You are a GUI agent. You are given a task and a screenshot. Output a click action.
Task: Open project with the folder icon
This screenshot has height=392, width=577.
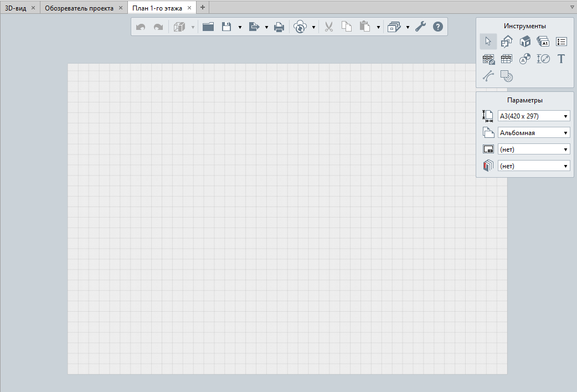208,27
